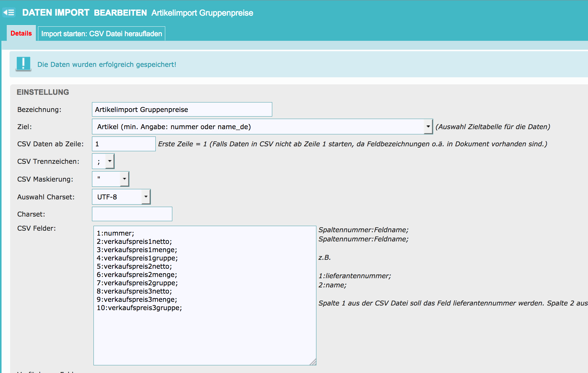Screen dimensions: 588x373
Task: Click the DATEN IMPORT header title
Action: click(55, 13)
